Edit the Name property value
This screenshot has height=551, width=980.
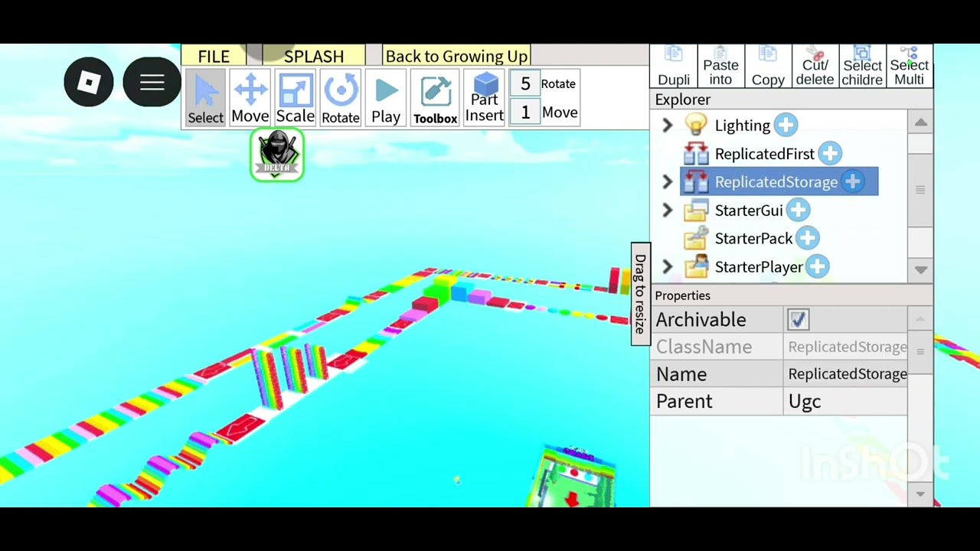[847, 374]
